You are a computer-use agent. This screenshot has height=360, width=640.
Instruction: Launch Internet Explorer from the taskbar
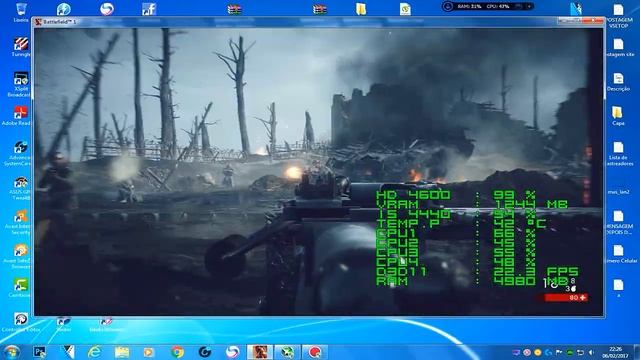[95, 352]
